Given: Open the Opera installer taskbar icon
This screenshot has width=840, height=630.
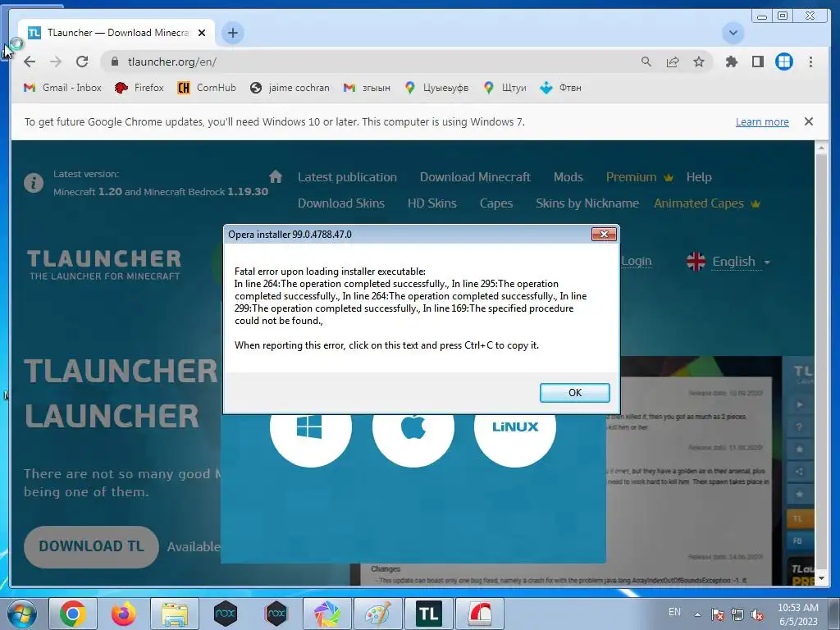Looking at the screenshot, I should [479, 614].
